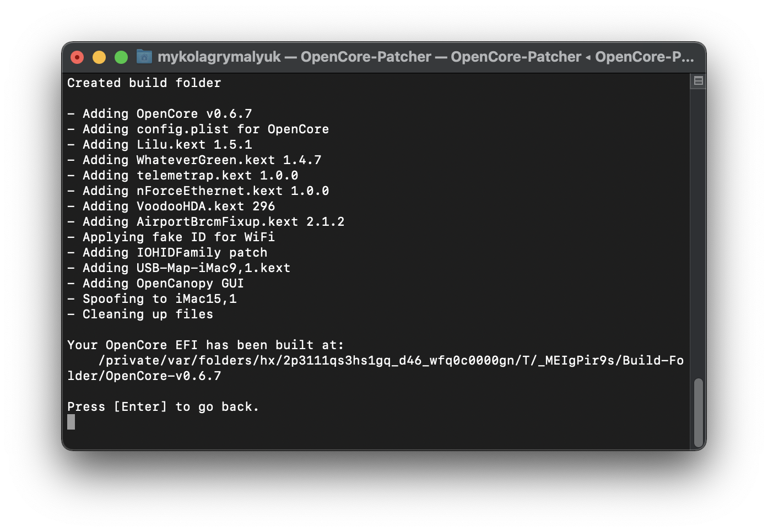Click the split pane icon at top right
768x532 pixels.
pyautogui.click(x=698, y=81)
